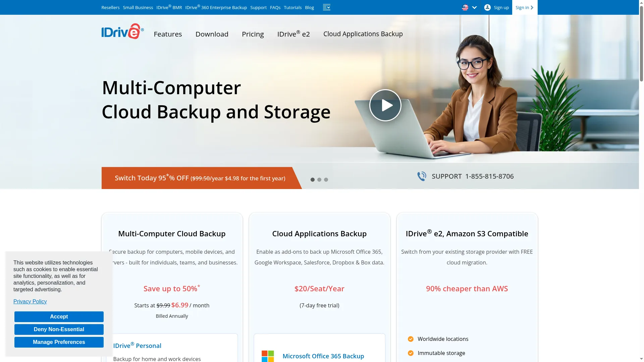Click the Sign in button
The image size is (644, 362).
(525, 7)
